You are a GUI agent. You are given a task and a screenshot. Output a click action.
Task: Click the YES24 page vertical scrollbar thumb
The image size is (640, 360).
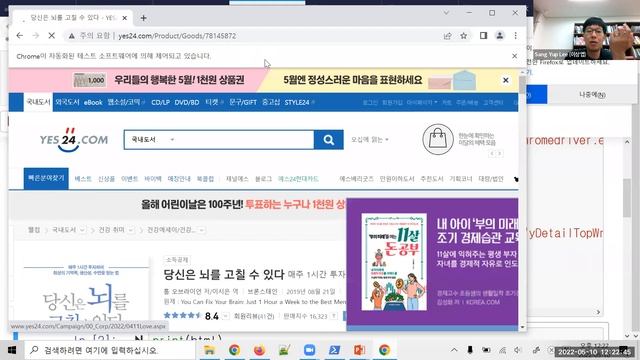pos(522,85)
